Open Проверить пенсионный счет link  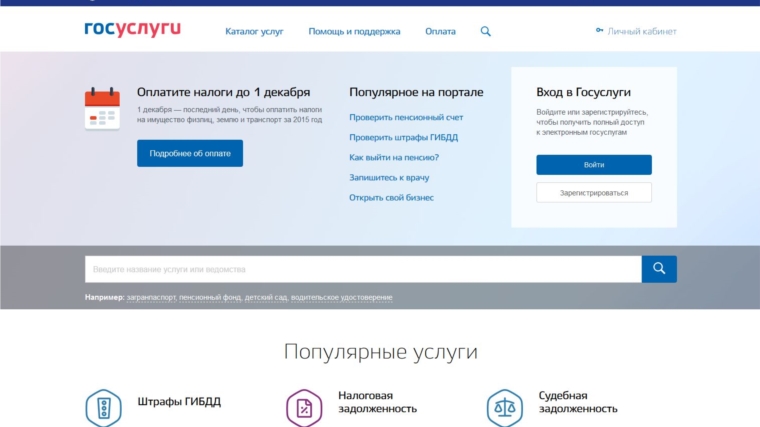[406, 117]
